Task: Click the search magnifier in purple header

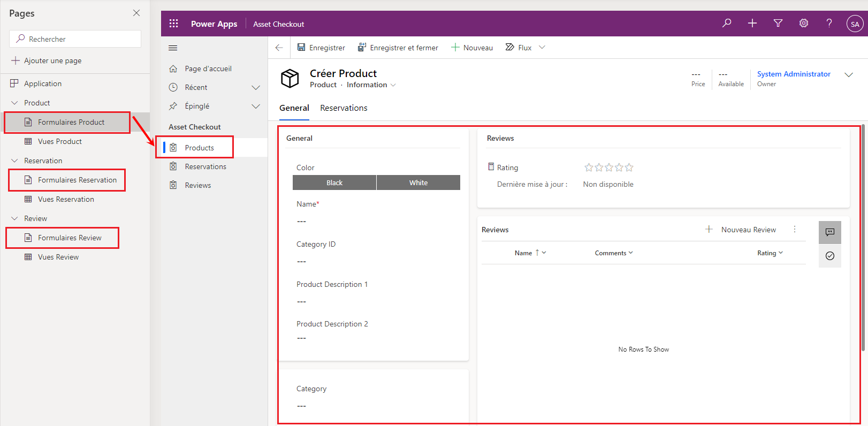Action: [x=727, y=23]
